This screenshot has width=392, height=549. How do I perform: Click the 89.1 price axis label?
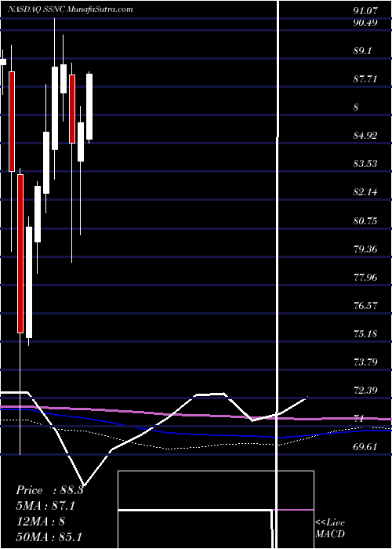click(362, 51)
